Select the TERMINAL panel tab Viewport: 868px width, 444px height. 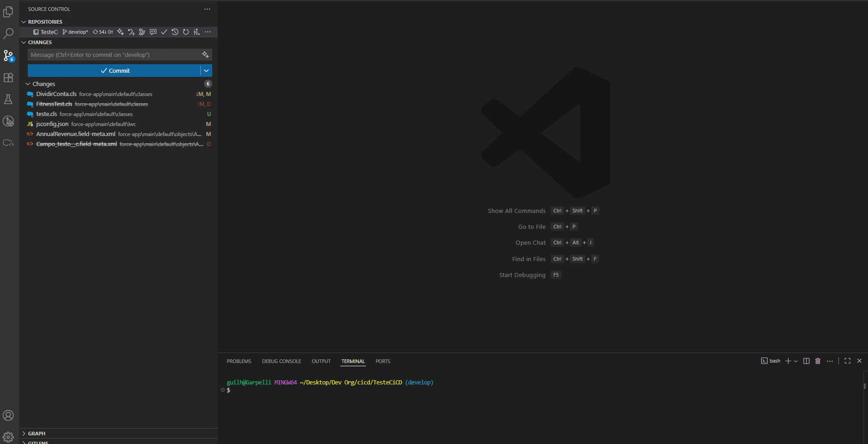(353, 361)
